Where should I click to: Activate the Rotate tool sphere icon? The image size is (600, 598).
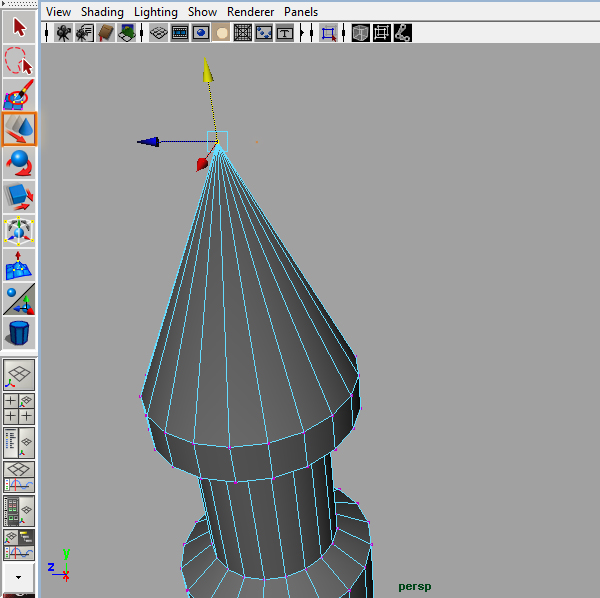(19, 163)
